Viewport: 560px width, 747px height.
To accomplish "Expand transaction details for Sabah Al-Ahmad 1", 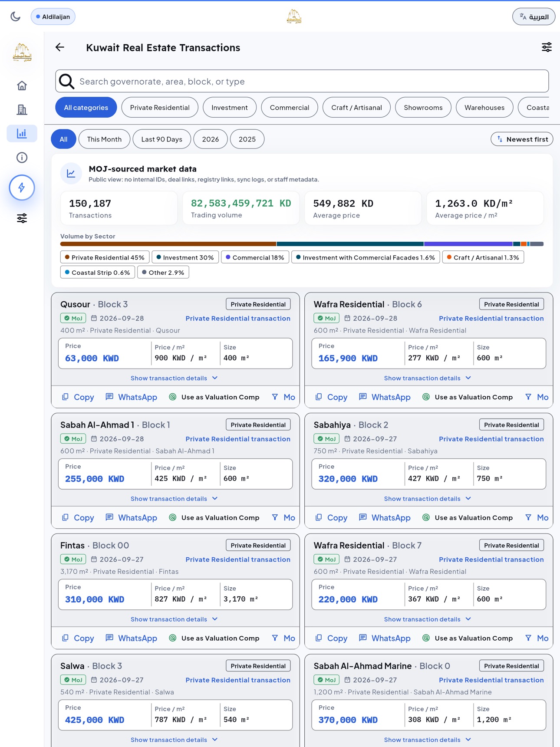I will [x=175, y=499].
